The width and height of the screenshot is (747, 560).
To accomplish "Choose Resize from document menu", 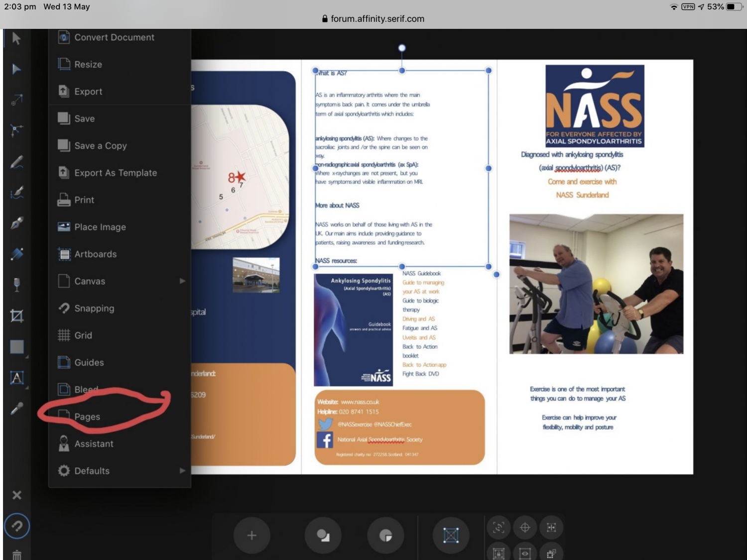I will [x=120, y=64].
